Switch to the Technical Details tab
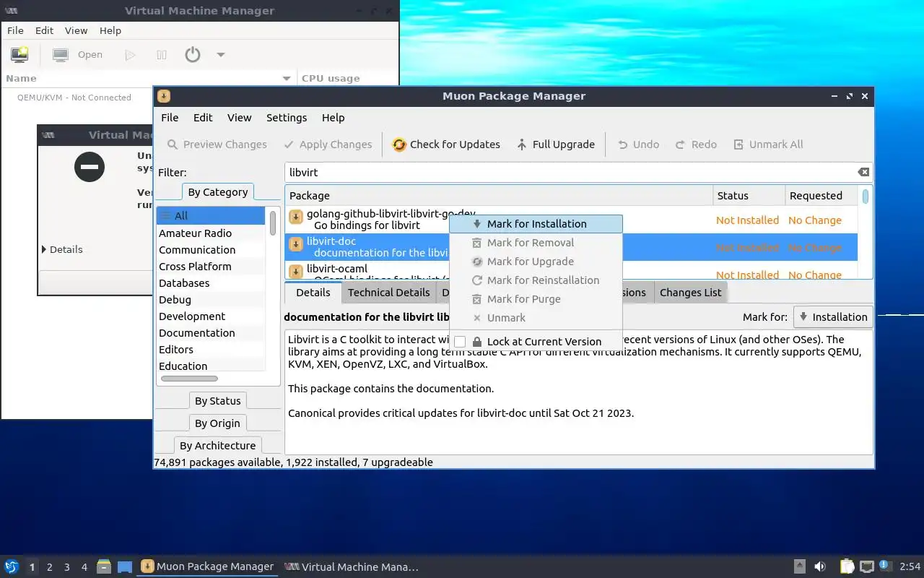Viewport: 924px width, 578px height. coord(388,293)
